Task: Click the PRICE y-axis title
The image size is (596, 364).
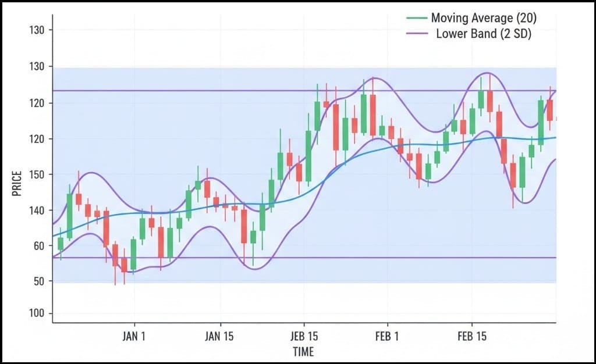Action: click(17, 183)
